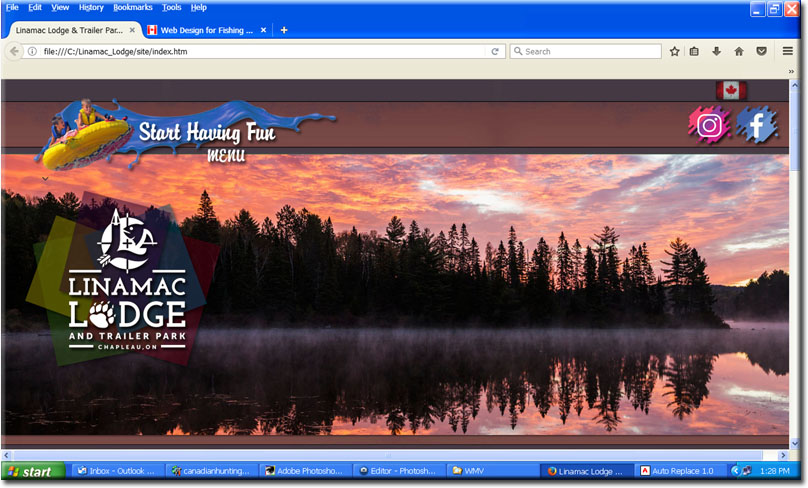Click the Linamac Lodge logo
The height and width of the screenshot is (488, 808).
[x=126, y=281]
